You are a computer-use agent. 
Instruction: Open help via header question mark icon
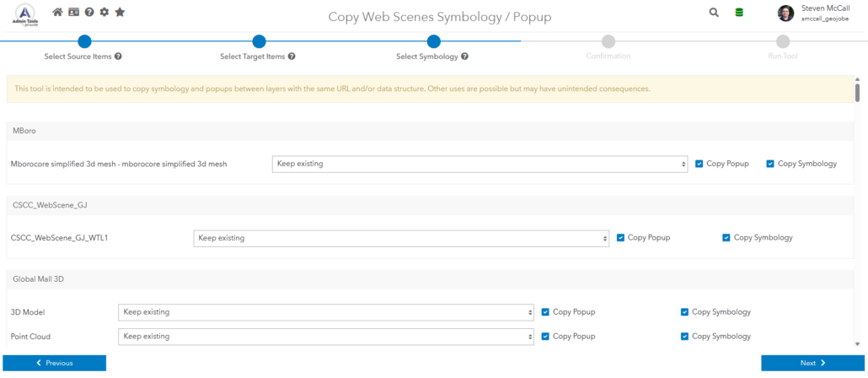pyautogui.click(x=88, y=13)
